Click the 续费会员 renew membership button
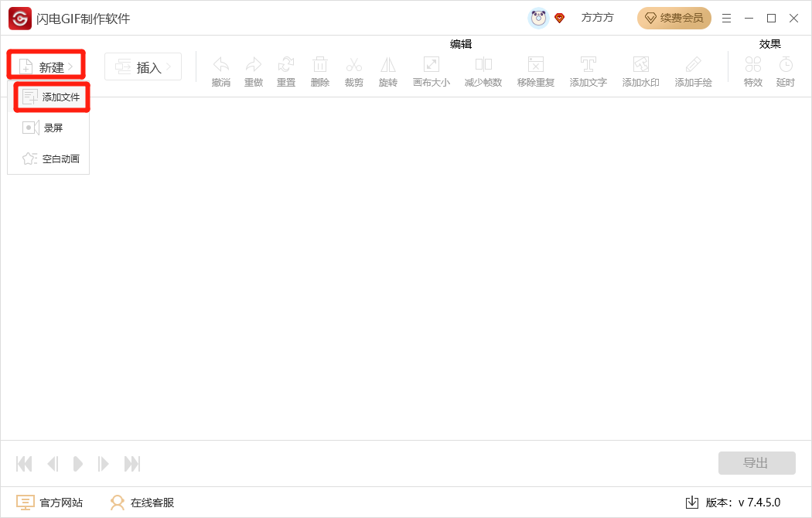Screen dimensions: 812x518 [x=674, y=17]
